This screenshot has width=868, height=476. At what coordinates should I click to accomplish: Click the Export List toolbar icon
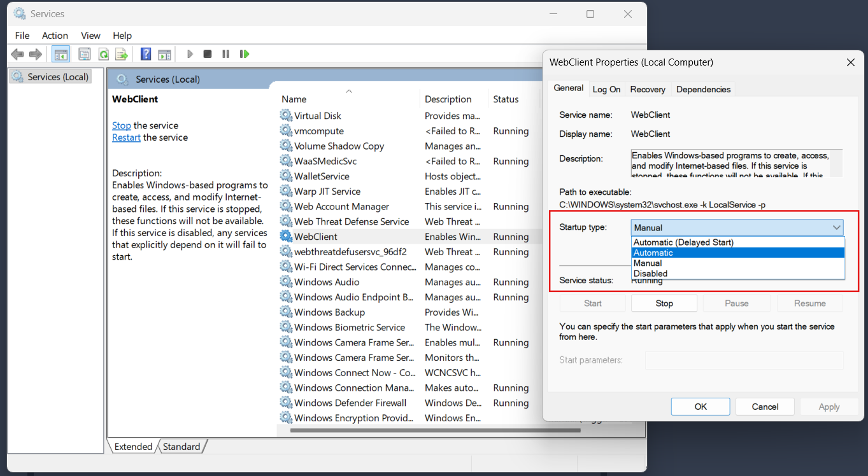[122, 55]
